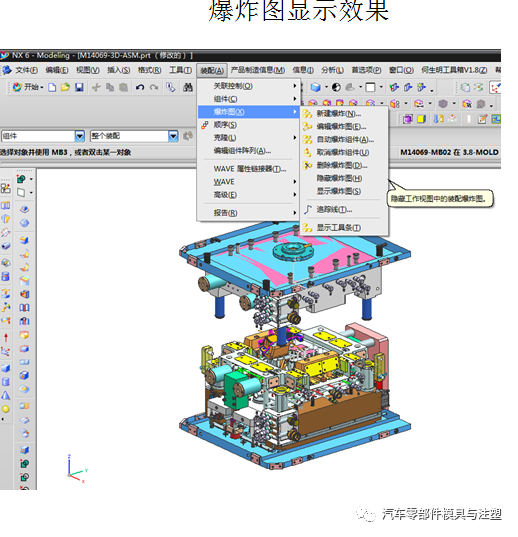Image resolution: width=518 pixels, height=537 pixels.
Task: Click the binoculars find icon
Action: point(188,88)
